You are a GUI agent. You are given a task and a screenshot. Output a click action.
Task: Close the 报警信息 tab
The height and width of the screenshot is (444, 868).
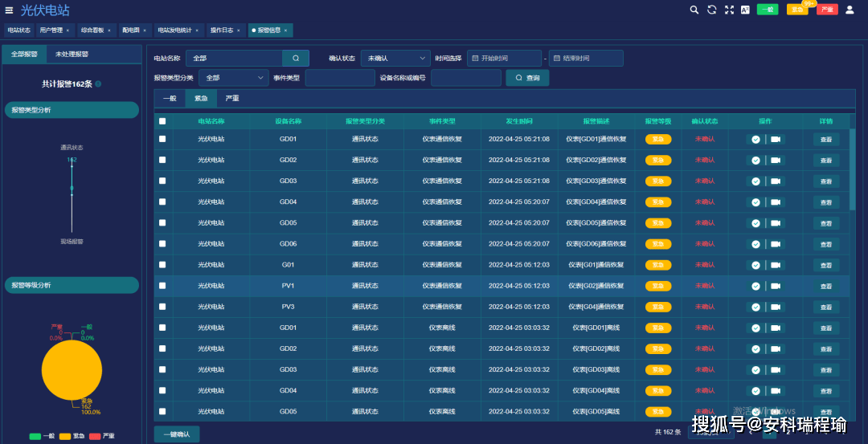coord(285,31)
